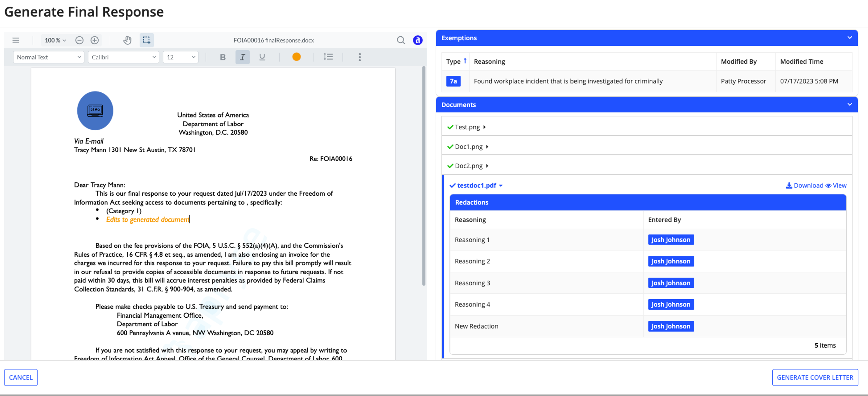
Task: Zoom out with the minus icon
Action: pos(79,40)
